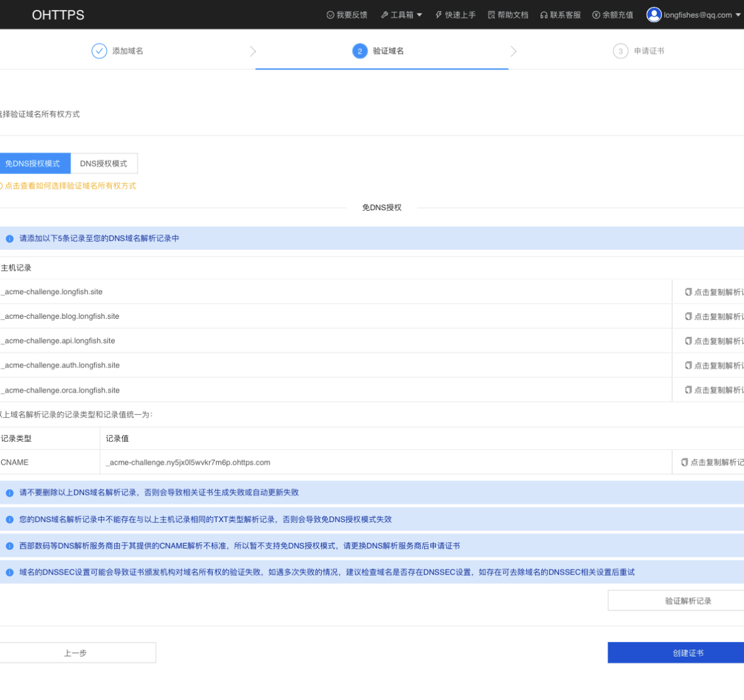
Task: Copy the _acme-challenge.blog.longfish.site record
Action: (714, 317)
